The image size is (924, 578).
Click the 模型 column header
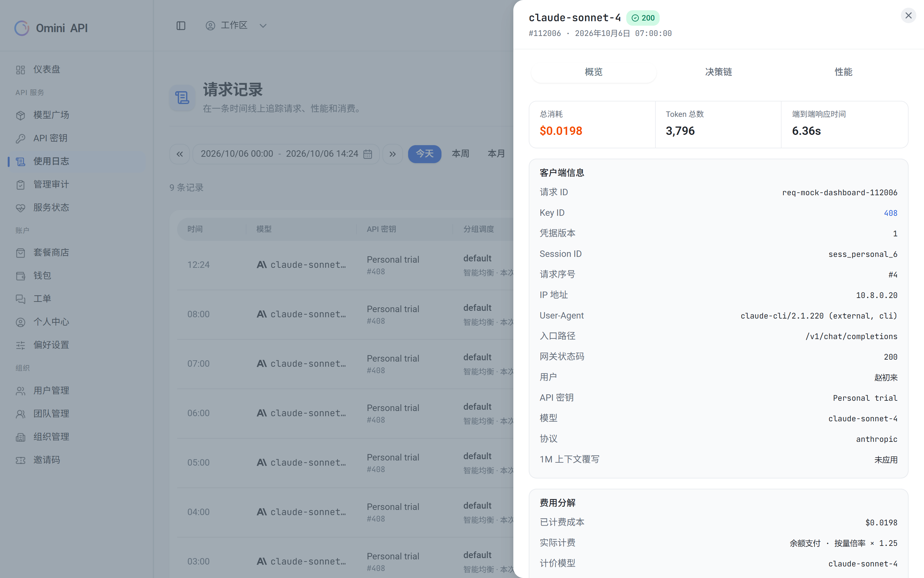point(264,229)
